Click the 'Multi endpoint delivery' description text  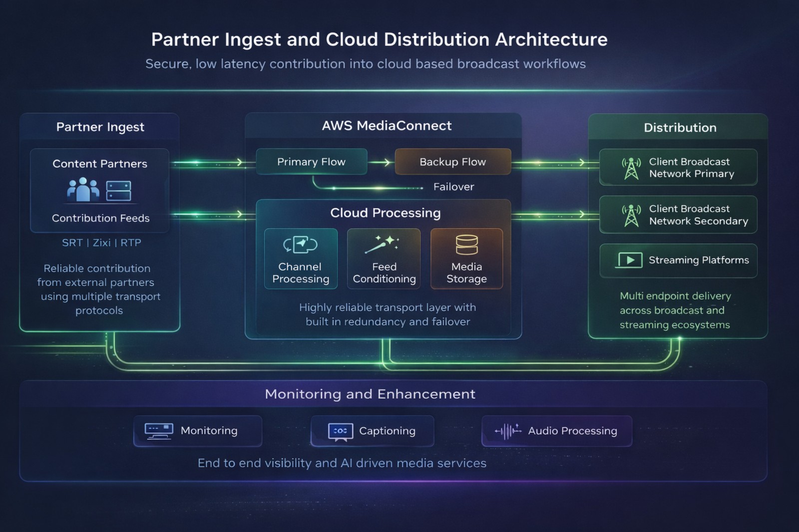click(675, 310)
